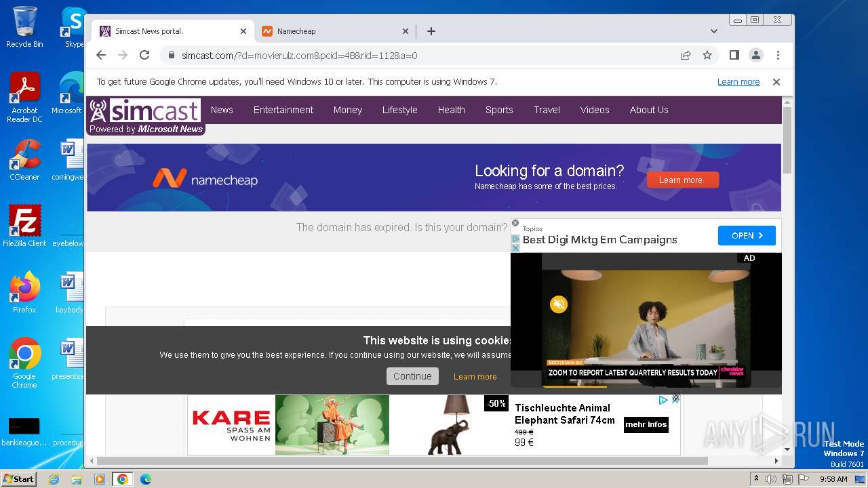Open File Explorer folder in taskbar

77,479
